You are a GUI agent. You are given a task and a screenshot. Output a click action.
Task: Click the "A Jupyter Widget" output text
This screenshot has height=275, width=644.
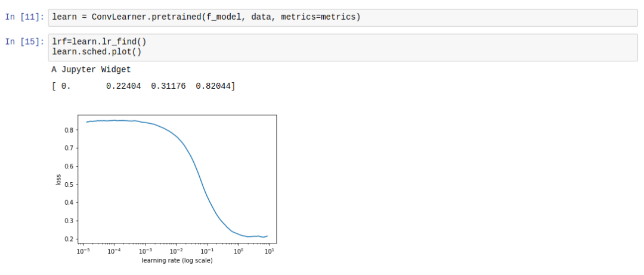click(91, 70)
